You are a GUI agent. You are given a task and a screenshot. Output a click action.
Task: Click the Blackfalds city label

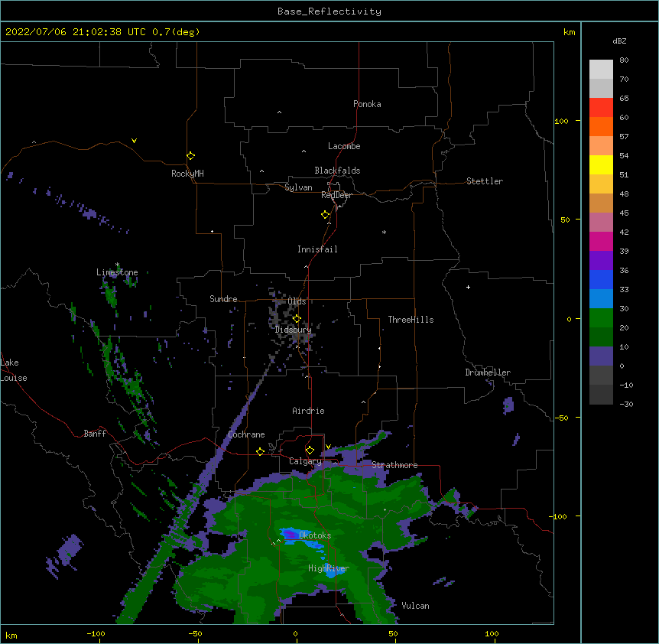pos(337,171)
